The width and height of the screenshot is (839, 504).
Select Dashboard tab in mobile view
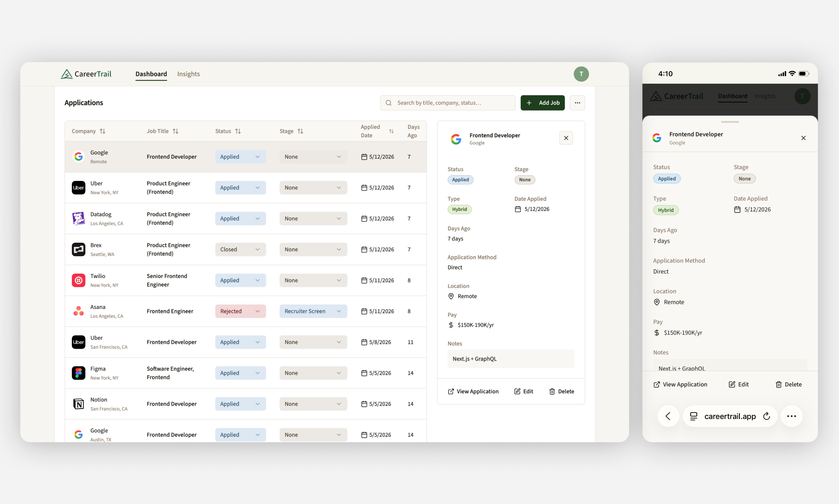pyautogui.click(x=732, y=96)
